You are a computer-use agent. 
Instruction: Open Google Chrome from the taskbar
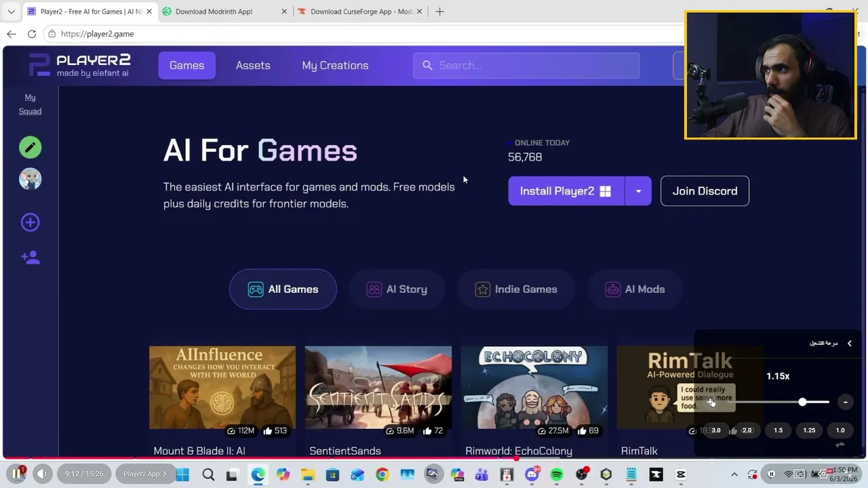tap(382, 474)
